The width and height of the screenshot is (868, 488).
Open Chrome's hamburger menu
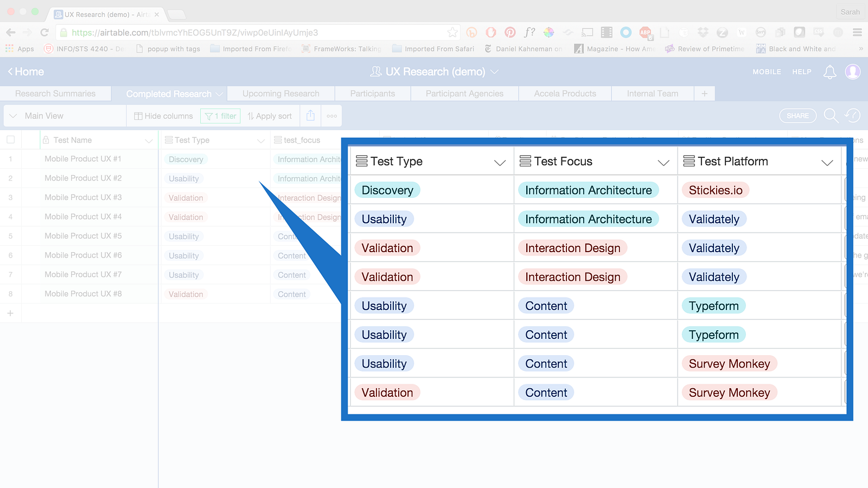tap(857, 33)
